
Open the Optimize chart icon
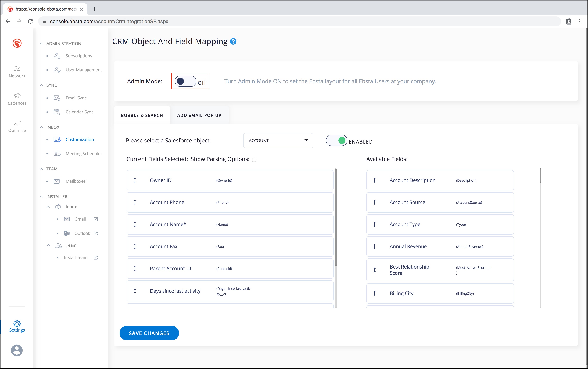17,123
